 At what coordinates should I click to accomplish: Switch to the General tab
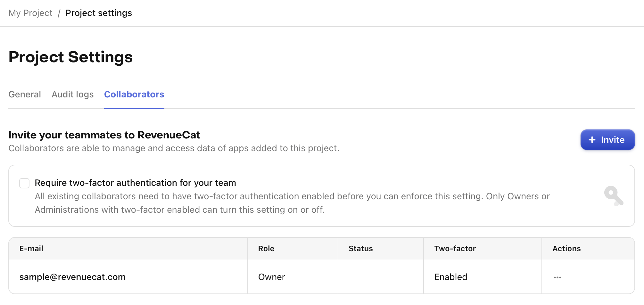pos(25,94)
